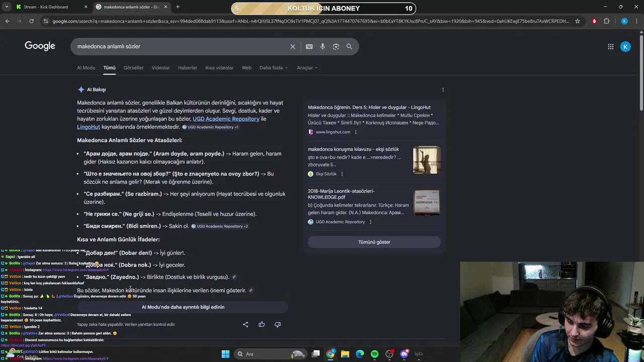Open File Explorer from taskbar
Image resolution: width=644 pixels, height=362 pixels.
[x=345, y=354]
